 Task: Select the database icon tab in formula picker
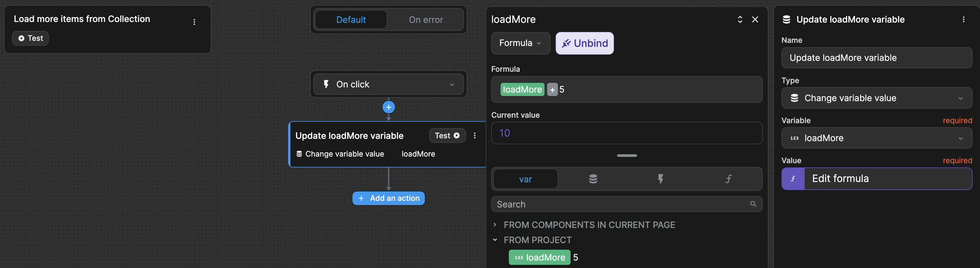pyautogui.click(x=593, y=179)
